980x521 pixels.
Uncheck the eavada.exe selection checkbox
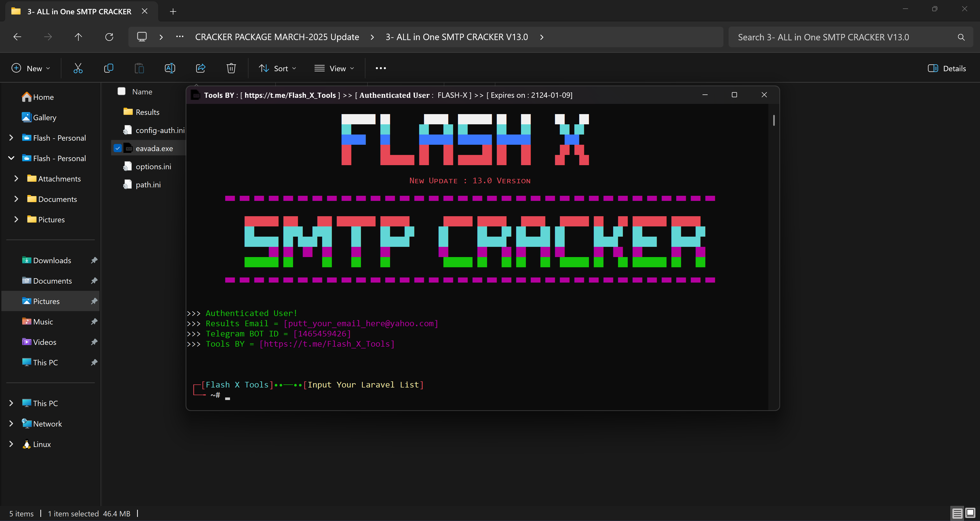[118, 148]
